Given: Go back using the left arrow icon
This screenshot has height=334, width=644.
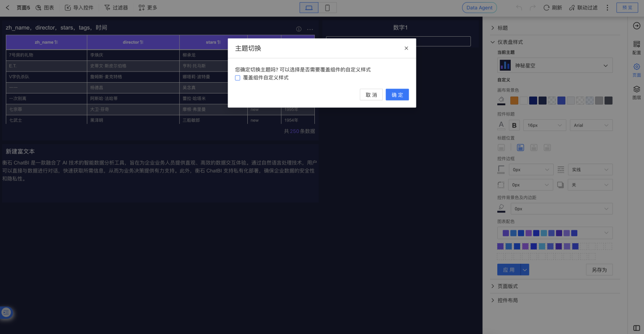Looking at the screenshot, I should tap(8, 8).
